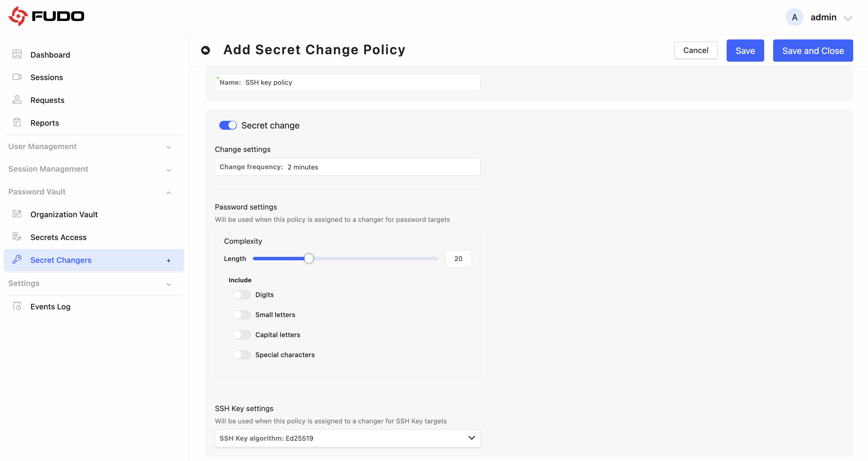Enable the Digits toggle
The image size is (868, 461).
241,295
